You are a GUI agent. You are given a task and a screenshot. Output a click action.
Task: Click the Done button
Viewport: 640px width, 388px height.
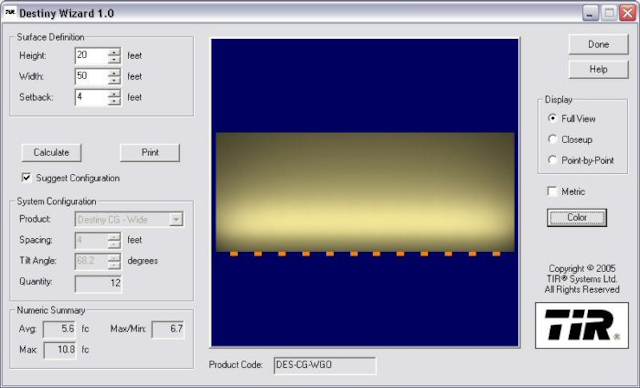[x=598, y=44]
